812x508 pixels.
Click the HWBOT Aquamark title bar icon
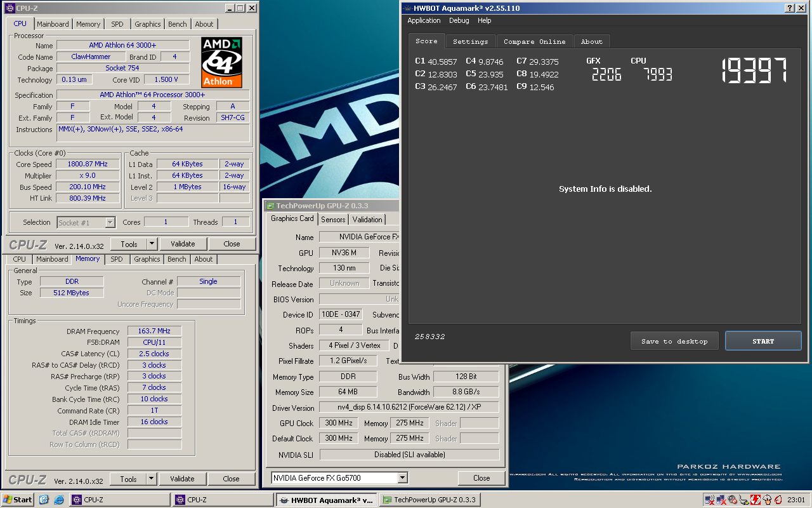[407, 8]
